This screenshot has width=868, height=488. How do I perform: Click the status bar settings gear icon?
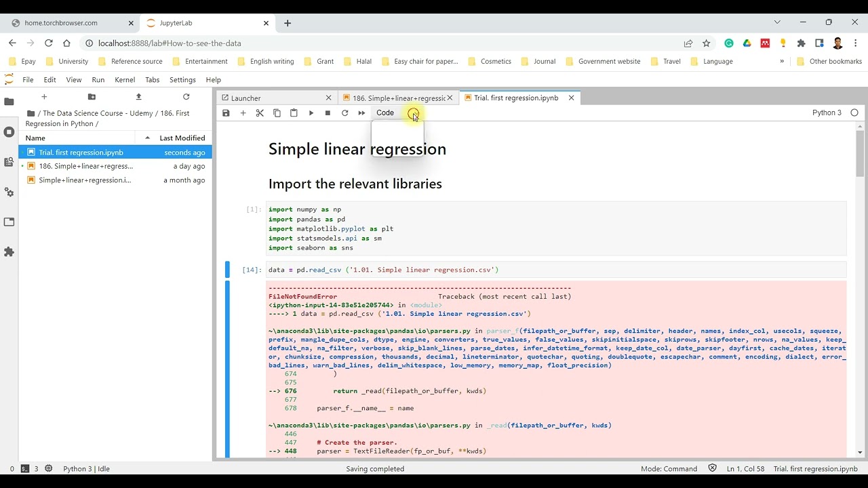48,468
